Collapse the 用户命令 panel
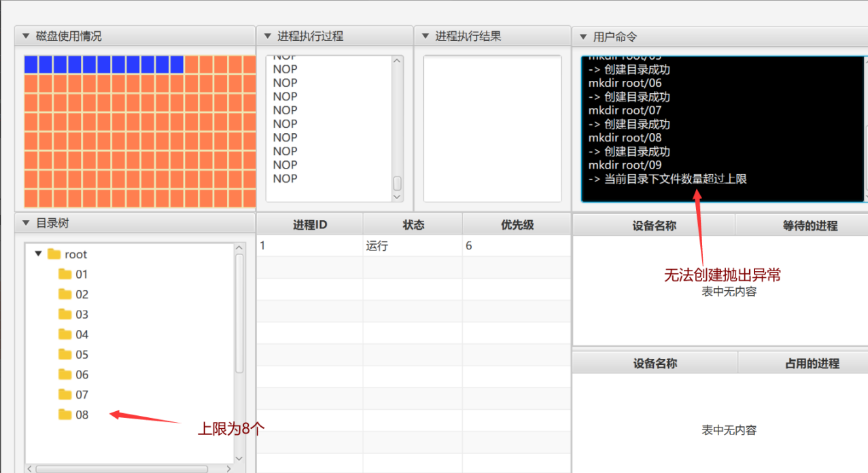Image resolution: width=868 pixels, height=473 pixels. click(583, 37)
